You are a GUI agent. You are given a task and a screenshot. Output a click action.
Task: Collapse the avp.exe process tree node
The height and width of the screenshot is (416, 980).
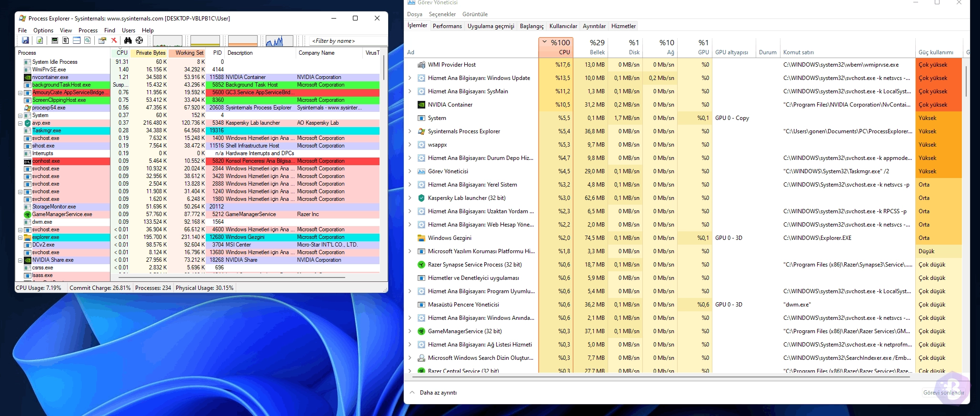pyautogui.click(x=20, y=123)
